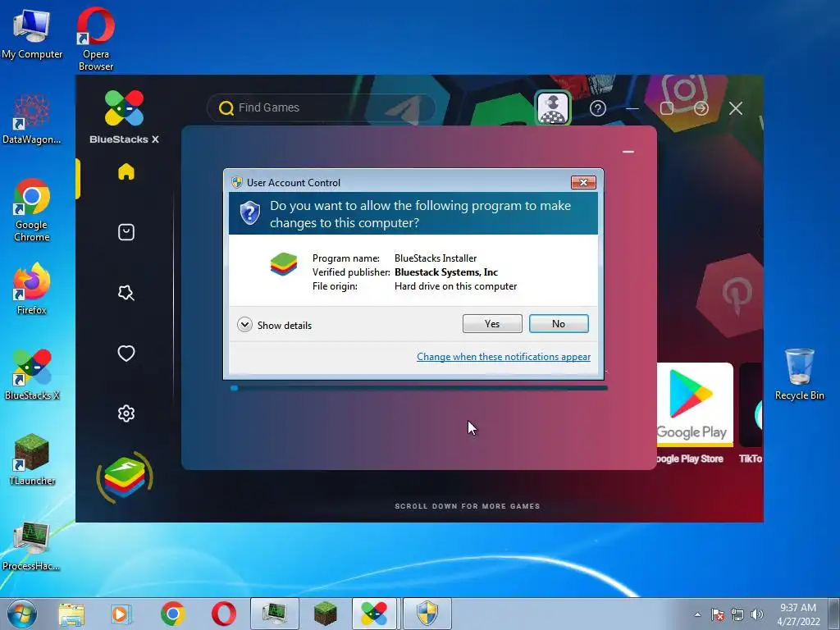The height and width of the screenshot is (630, 840).
Task: Open DataWagon desktop shortcut
Action: click(32, 119)
